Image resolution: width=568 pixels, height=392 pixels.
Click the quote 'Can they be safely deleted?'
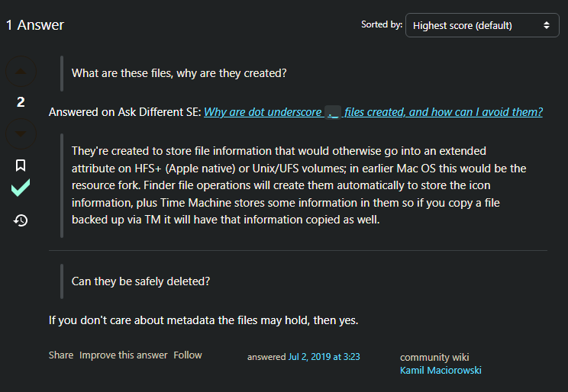coord(141,281)
